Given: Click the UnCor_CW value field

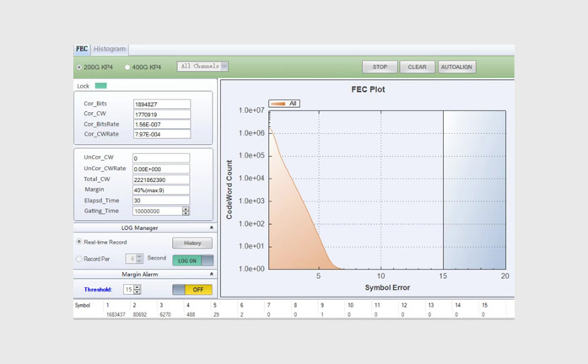Looking at the screenshot, I should tap(161, 158).
